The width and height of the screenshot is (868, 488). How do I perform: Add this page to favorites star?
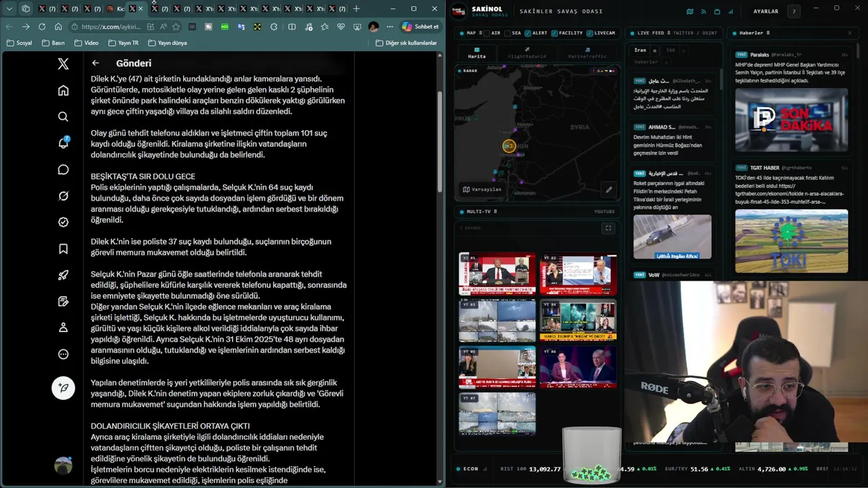[x=176, y=26]
